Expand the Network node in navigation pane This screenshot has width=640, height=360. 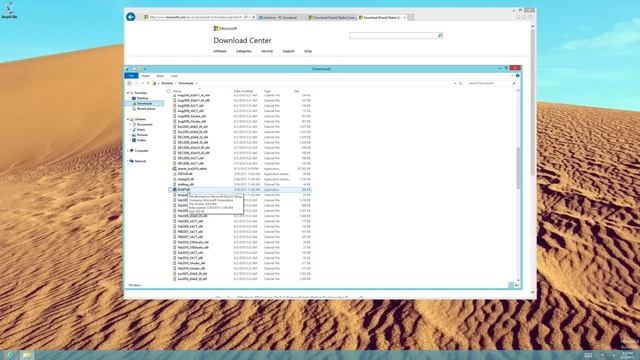127,161
